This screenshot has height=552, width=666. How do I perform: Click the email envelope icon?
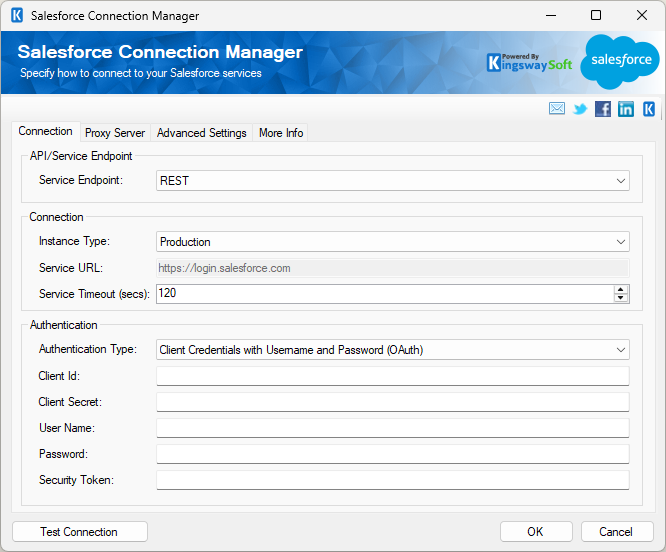pyautogui.click(x=556, y=109)
